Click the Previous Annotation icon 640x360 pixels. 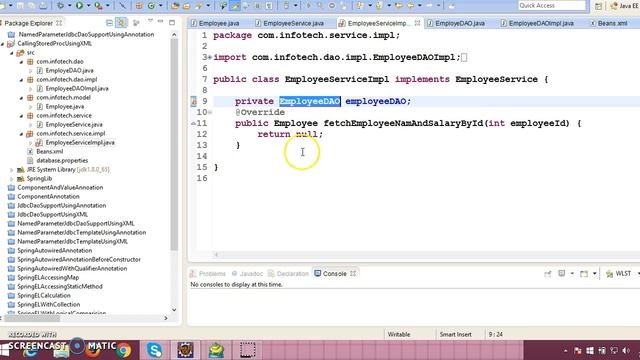378,6
